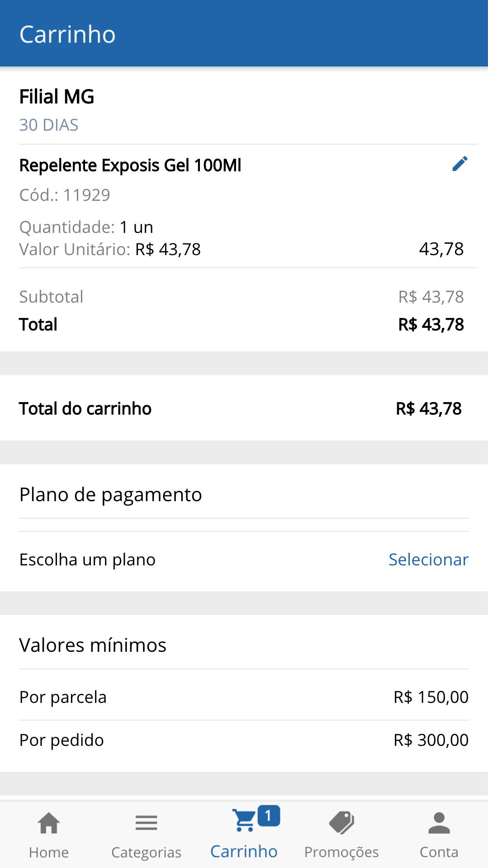This screenshot has height=868, width=488.
Task: Edit the Repelente Exposis Gel item
Action: 460,164
